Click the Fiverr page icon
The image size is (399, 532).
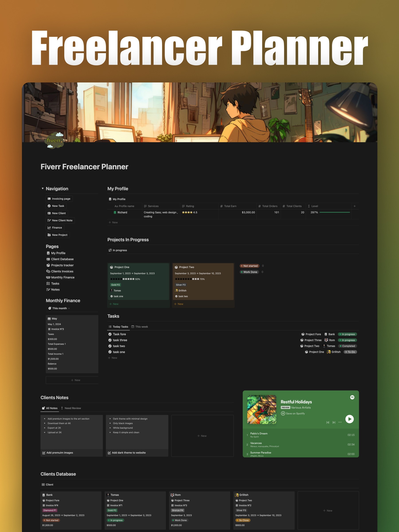(54, 141)
